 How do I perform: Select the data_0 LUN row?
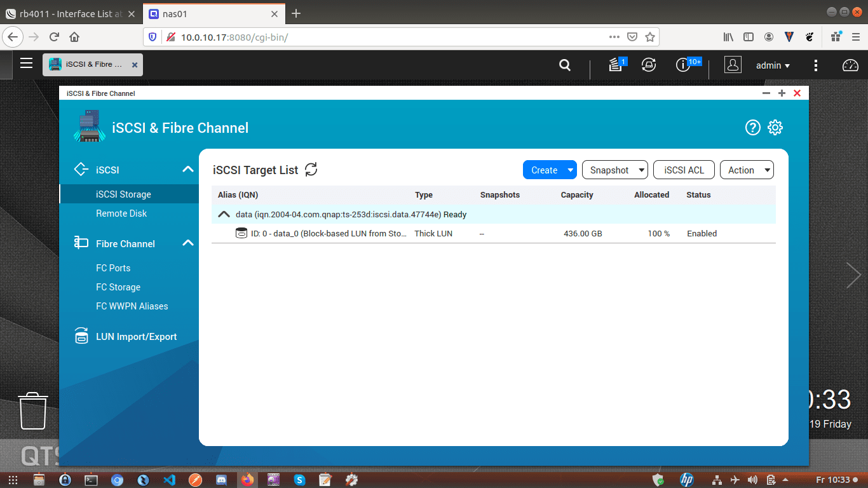point(494,233)
